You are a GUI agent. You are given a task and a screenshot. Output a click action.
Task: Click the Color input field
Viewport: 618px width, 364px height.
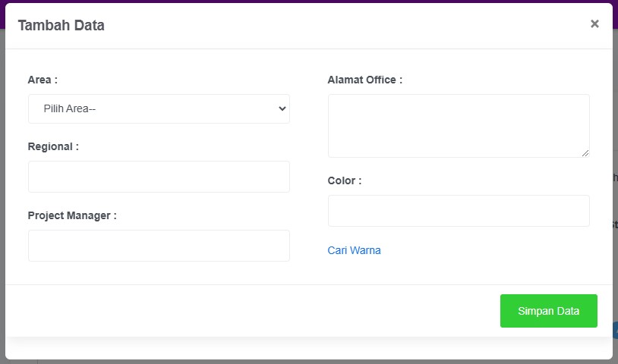point(458,211)
